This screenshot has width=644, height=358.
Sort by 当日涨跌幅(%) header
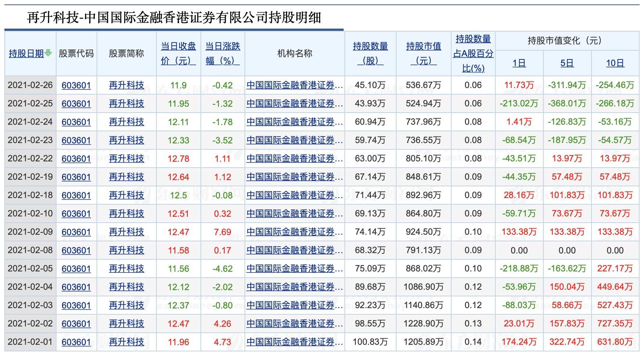(x=222, y=54)
